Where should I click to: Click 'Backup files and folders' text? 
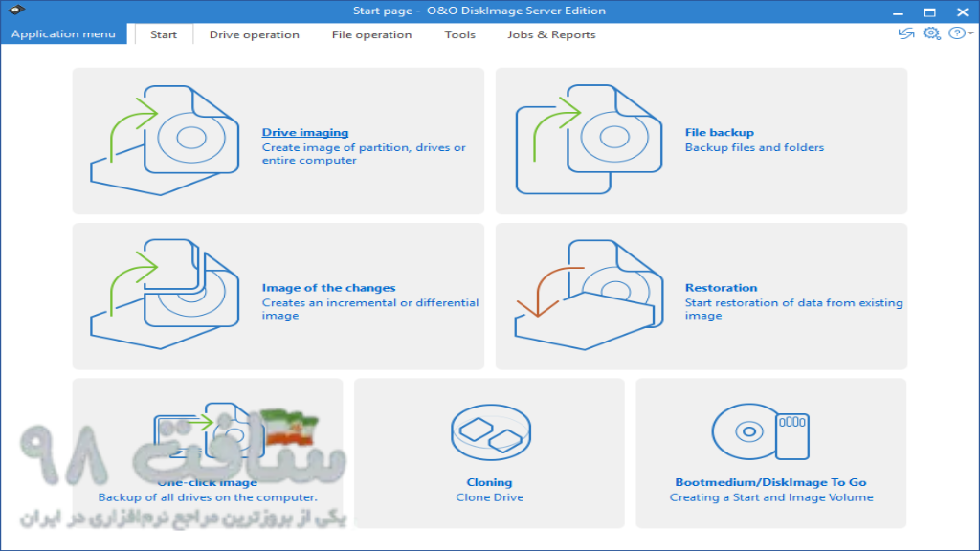(x=754, y=147)
